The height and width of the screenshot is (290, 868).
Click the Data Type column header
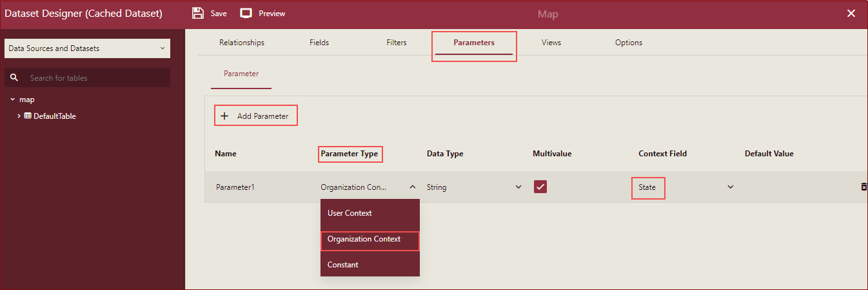[x=445, y=154]
